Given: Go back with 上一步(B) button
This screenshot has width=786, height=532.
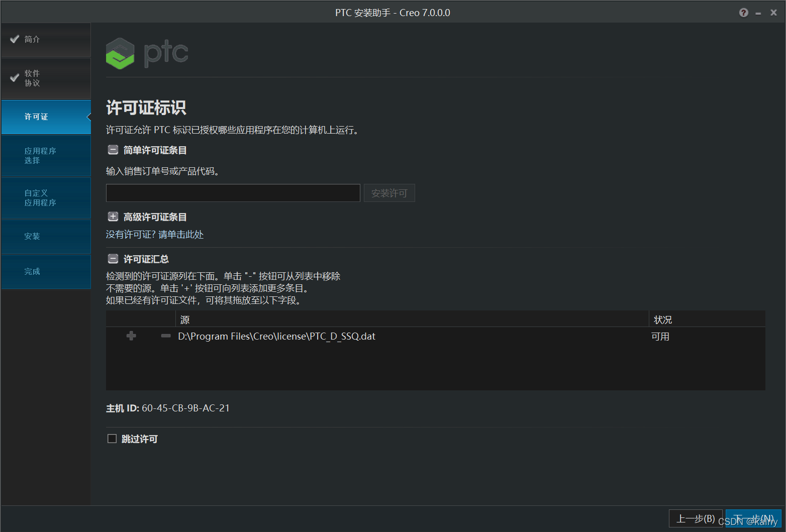Looking at the screenshot, I should point(696,518).
